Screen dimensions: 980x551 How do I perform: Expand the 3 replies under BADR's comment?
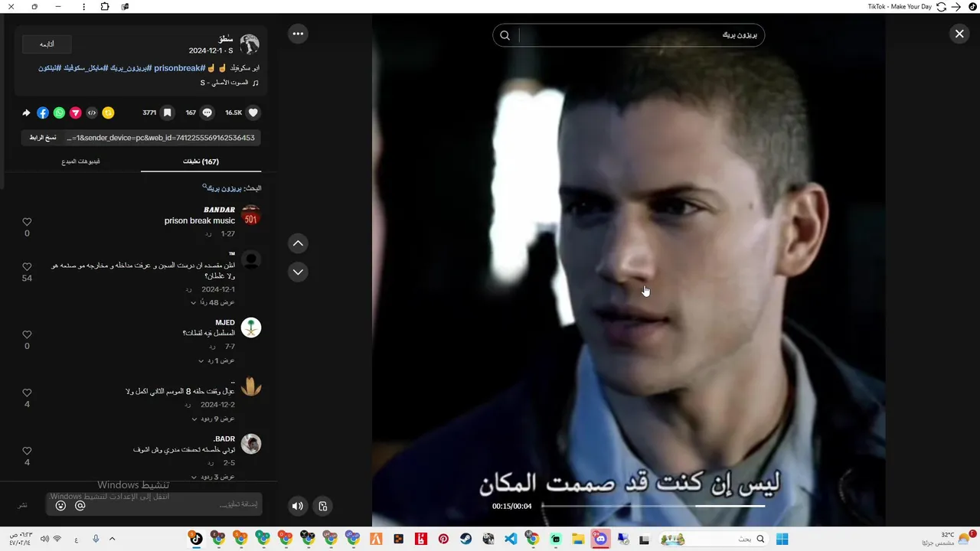(213, 477)
